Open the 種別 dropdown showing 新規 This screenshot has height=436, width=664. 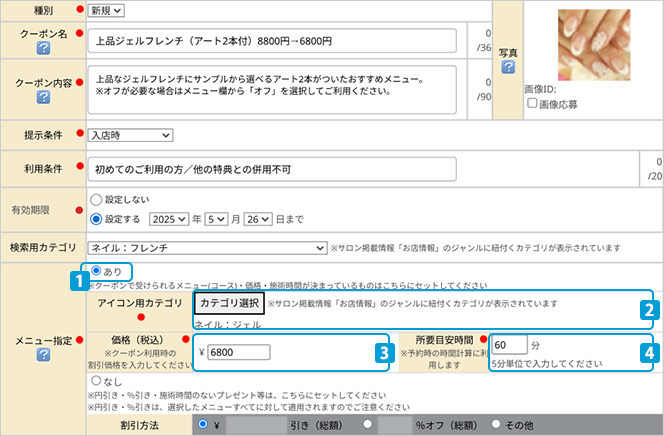[x=106, y=10]
